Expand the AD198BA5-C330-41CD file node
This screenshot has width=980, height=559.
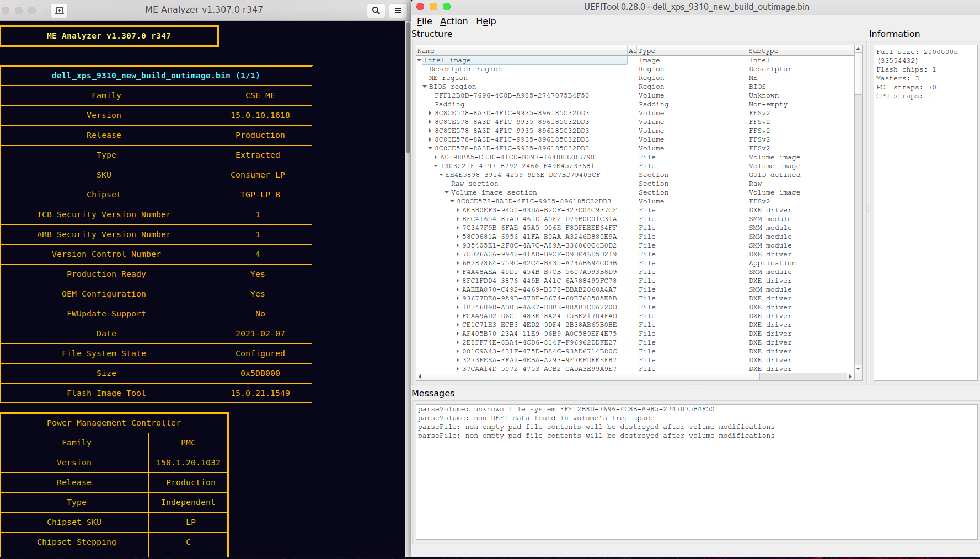tap(436, 157)
